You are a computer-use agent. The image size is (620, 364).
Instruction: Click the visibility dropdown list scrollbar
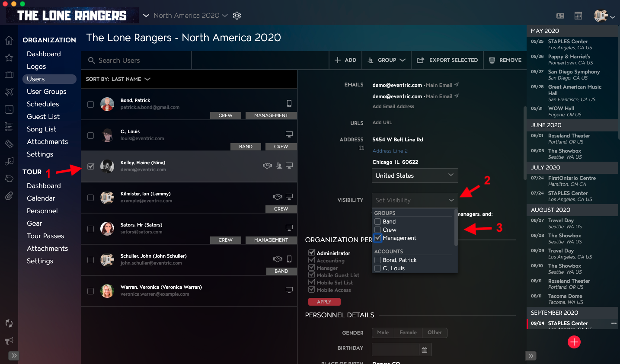pos(456,228)
